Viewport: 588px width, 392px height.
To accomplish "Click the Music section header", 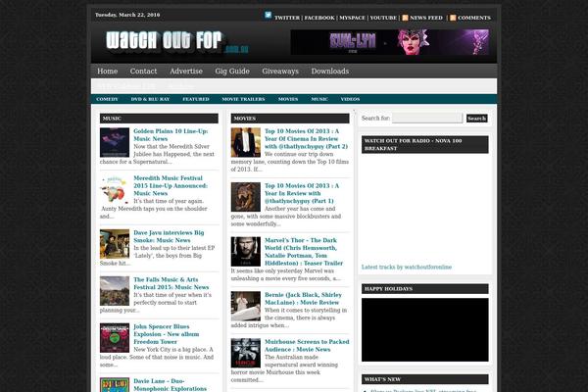I will tap(159, 119).
